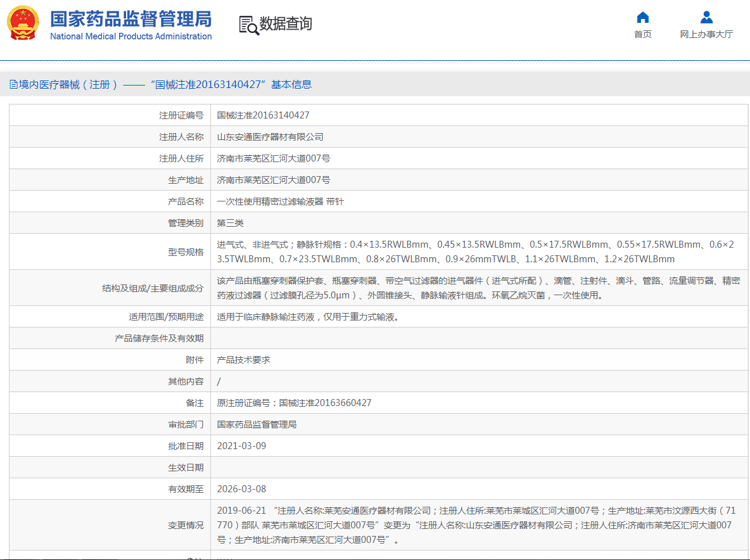Click the expiry date 2026-03-08
This screenshot has height=560, width=750.
point(241,489)
